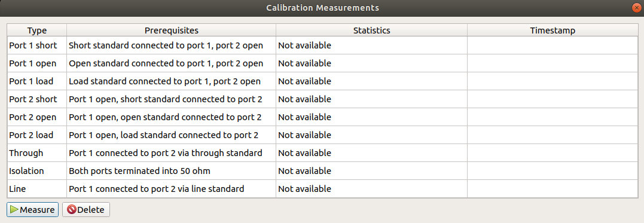
Task: Click the Delete button label
Action: tap(91, 210)
